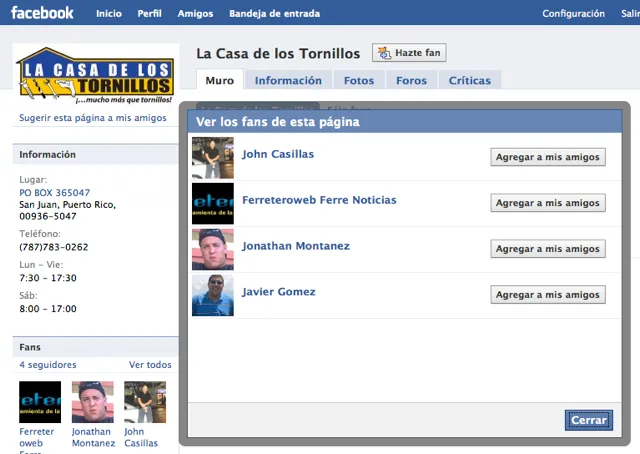Open the Críticas tab

click(x=469, y=80)
